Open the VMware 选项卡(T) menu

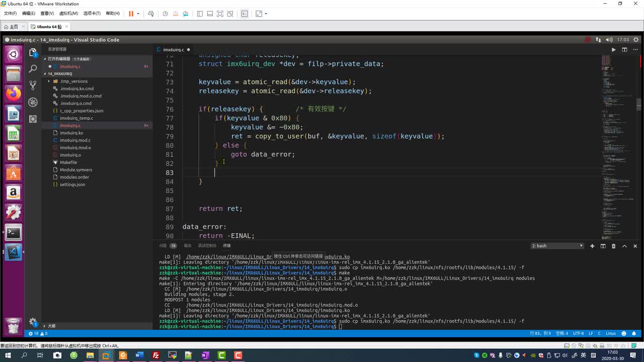point(92,14)
